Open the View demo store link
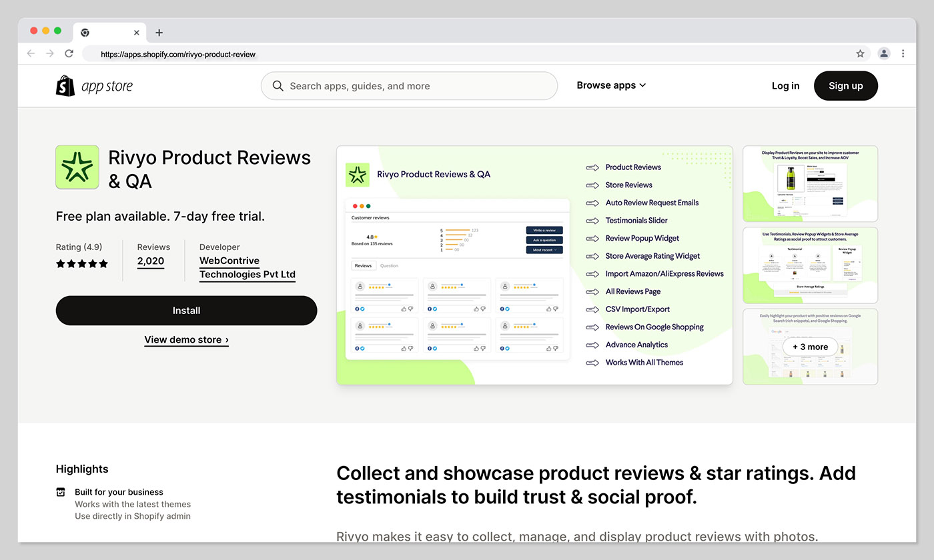This screenshot has height=560, width=934. coord(186,340)
